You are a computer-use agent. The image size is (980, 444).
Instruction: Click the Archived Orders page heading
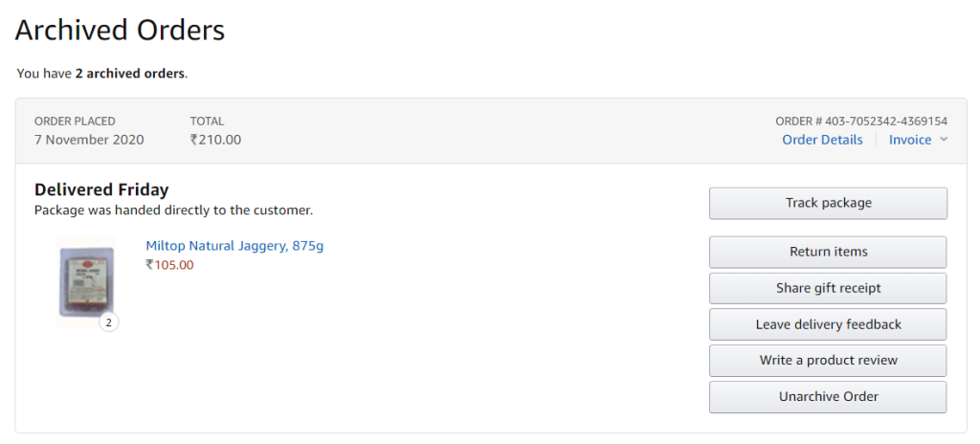click(x=120, y=31)
